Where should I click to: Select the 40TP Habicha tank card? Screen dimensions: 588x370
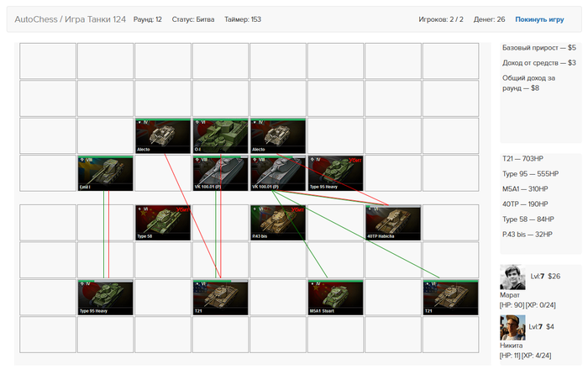(x=393, y=223)
